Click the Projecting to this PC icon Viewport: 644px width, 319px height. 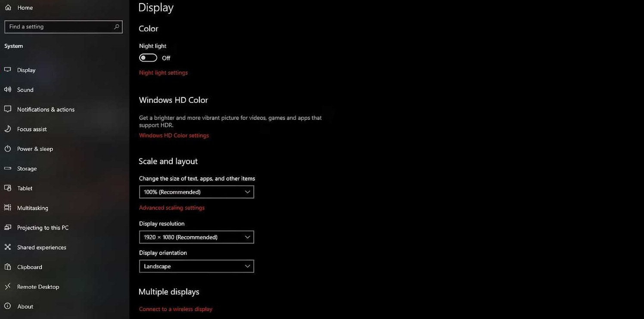coord(8,228)
